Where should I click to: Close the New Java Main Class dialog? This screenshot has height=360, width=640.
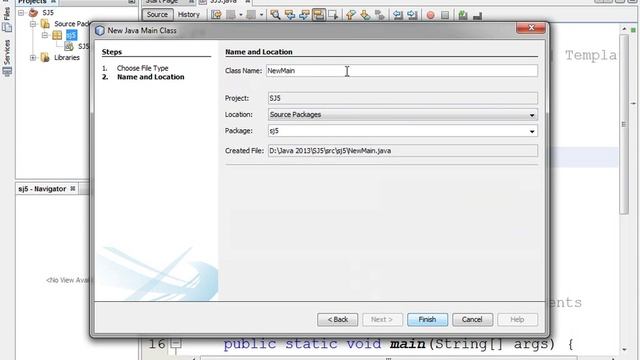point(531,28)
